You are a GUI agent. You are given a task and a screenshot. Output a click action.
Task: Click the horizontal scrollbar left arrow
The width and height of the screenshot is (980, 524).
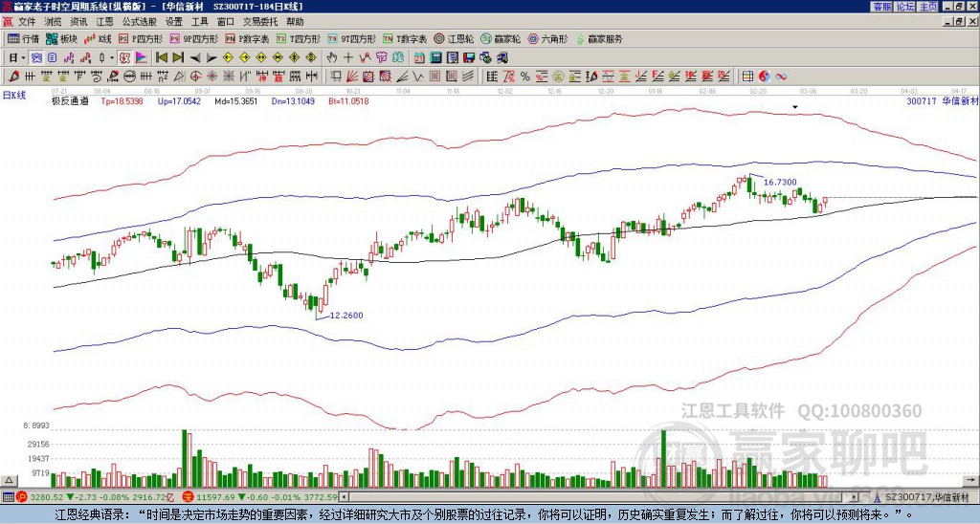point(345,497)
